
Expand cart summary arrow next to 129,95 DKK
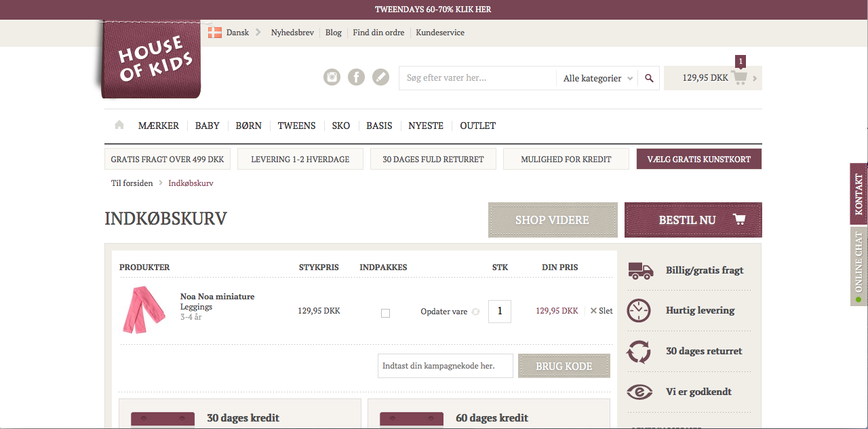(755, 79)
